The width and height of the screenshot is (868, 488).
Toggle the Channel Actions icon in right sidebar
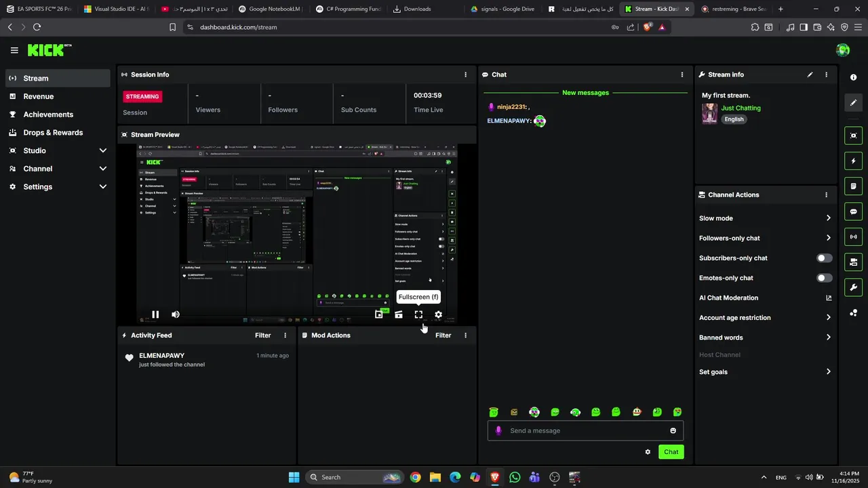(x=854, y=262)
